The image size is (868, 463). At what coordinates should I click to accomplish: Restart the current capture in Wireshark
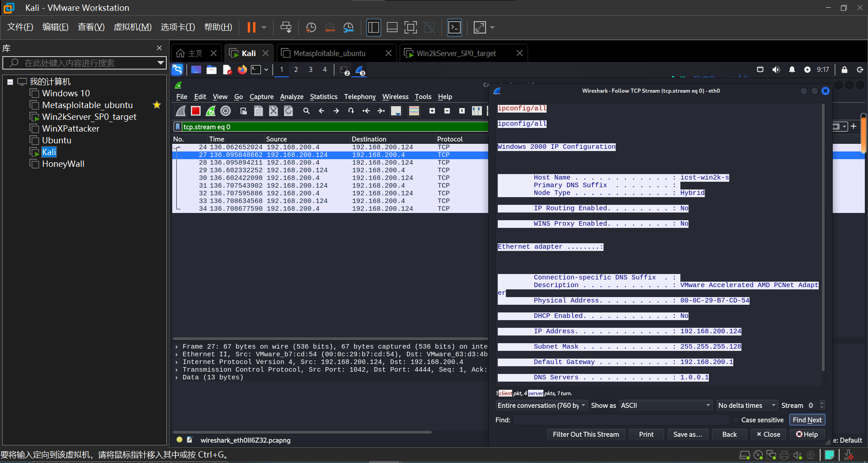211,111
